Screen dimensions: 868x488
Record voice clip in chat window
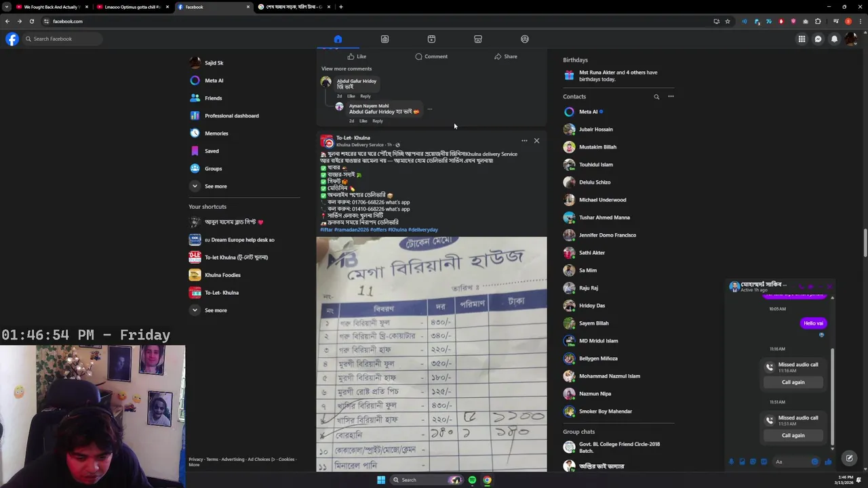(731, 462)
